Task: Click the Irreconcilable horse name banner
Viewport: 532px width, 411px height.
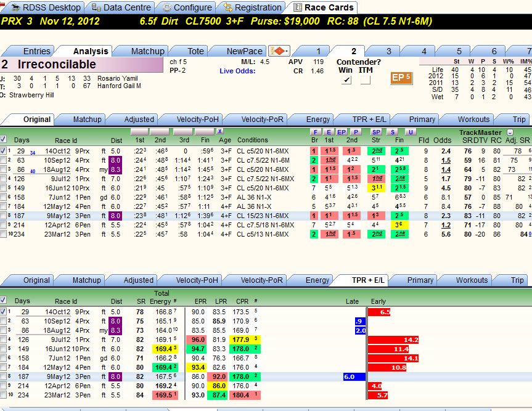Action: pyautogui.click(x=81, y=65)
